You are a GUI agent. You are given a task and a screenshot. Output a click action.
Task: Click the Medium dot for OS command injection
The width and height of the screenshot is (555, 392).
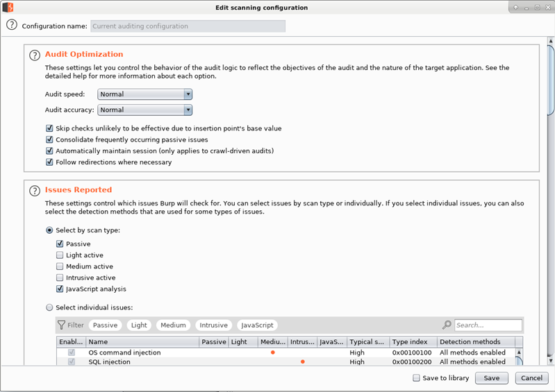[x=273, y=352]
